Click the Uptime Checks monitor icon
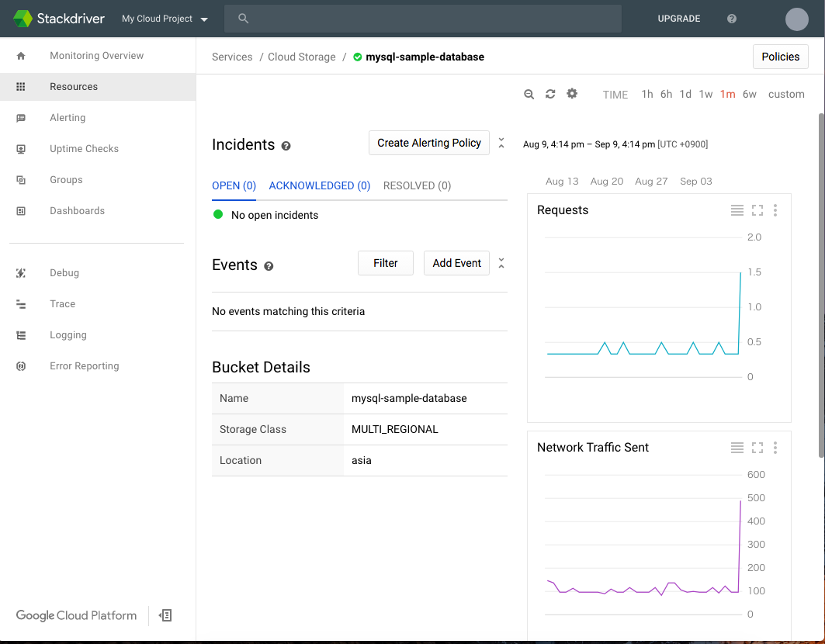825x644 pixels. point(21,149)
